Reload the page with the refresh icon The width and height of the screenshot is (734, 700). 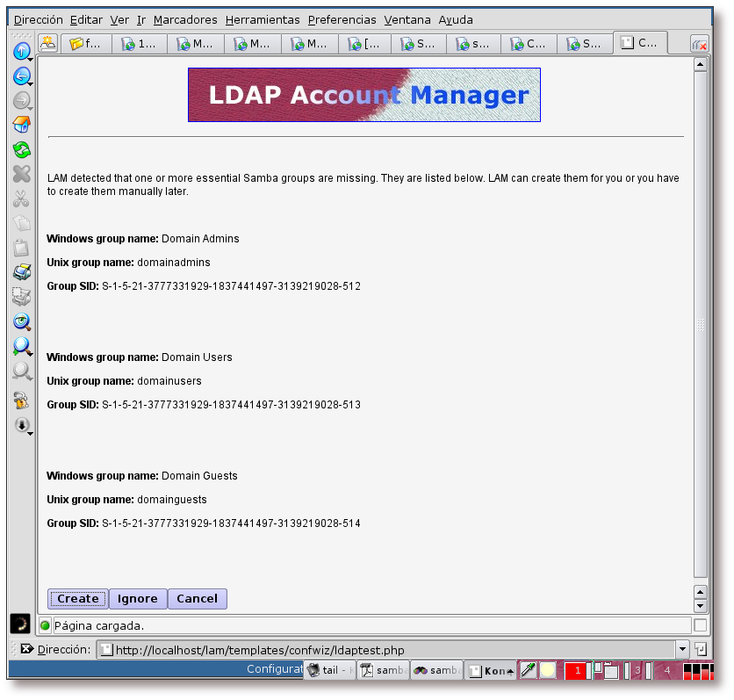22,149
